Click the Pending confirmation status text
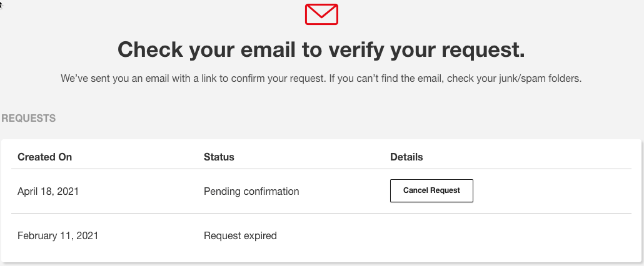Screen dimensions: 644x266 [x=251, y=192]
